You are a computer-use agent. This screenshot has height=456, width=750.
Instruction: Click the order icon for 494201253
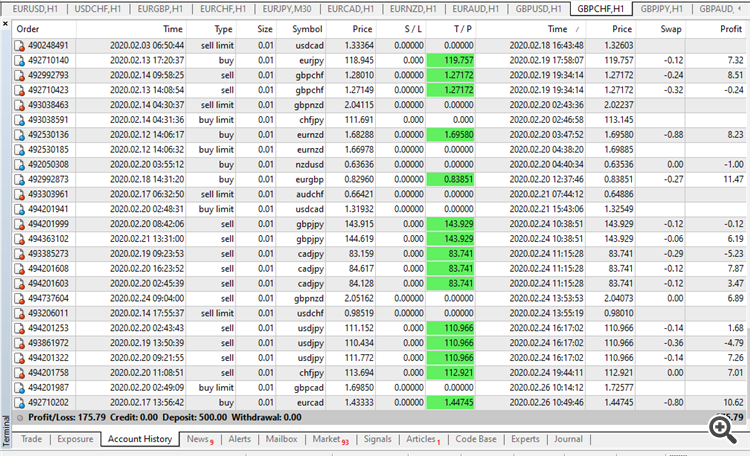[19, 329]
